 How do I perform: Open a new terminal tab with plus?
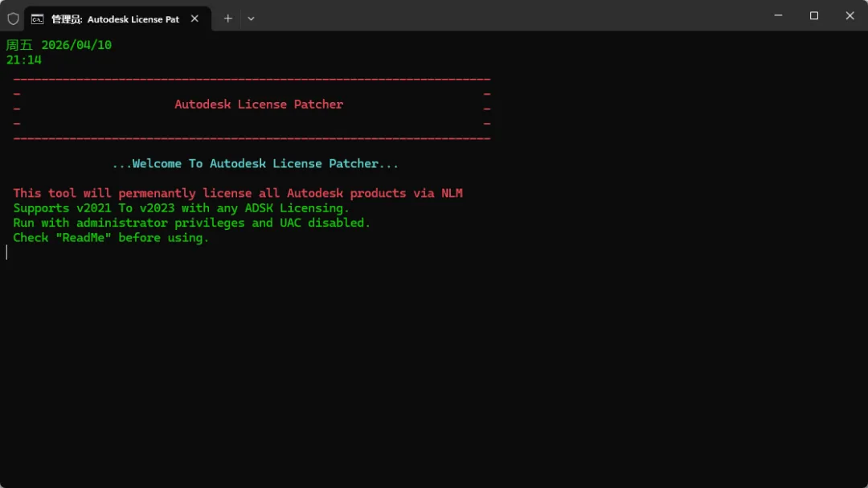tap(228, 18)
